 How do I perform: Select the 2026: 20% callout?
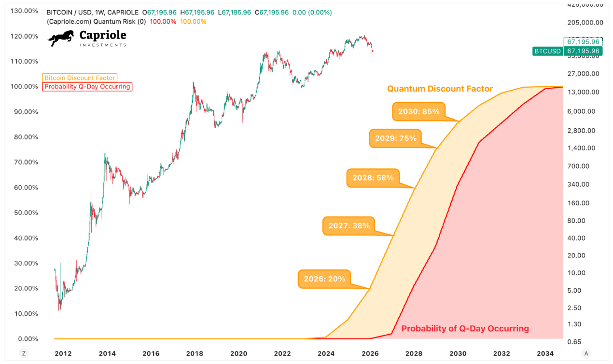(x=324, y=279)
